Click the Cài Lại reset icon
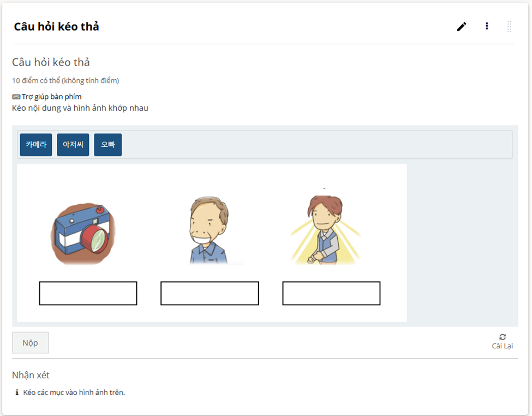The image size is (532, 416). coord(502,337)
